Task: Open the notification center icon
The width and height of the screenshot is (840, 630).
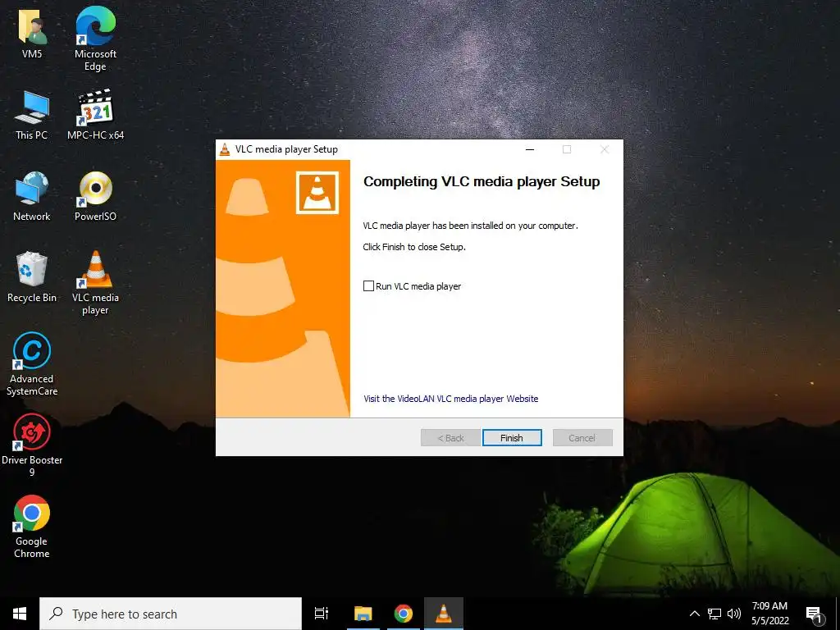Action: point(815,614)
